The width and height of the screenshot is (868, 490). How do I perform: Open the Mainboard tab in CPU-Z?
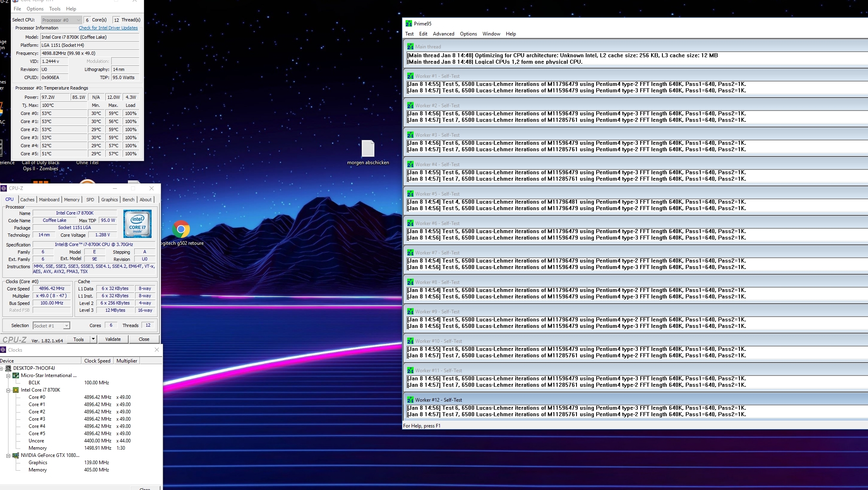pos(49,200)
